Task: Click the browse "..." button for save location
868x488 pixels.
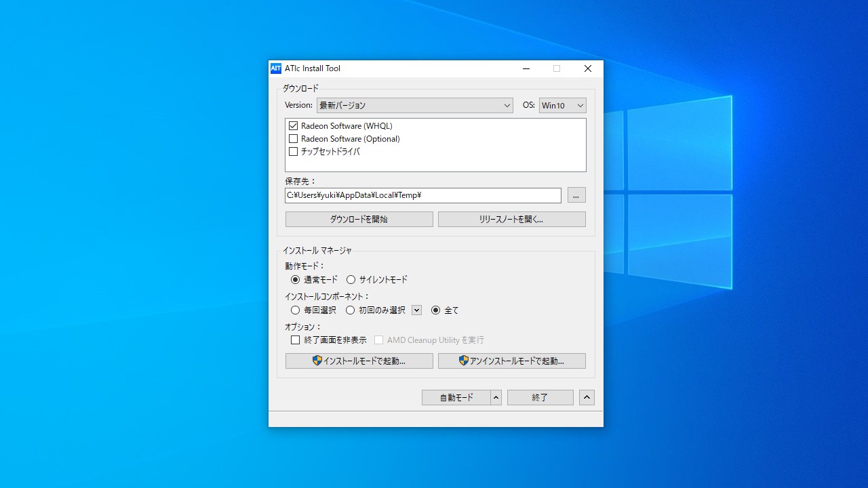Action: (576, 195)
